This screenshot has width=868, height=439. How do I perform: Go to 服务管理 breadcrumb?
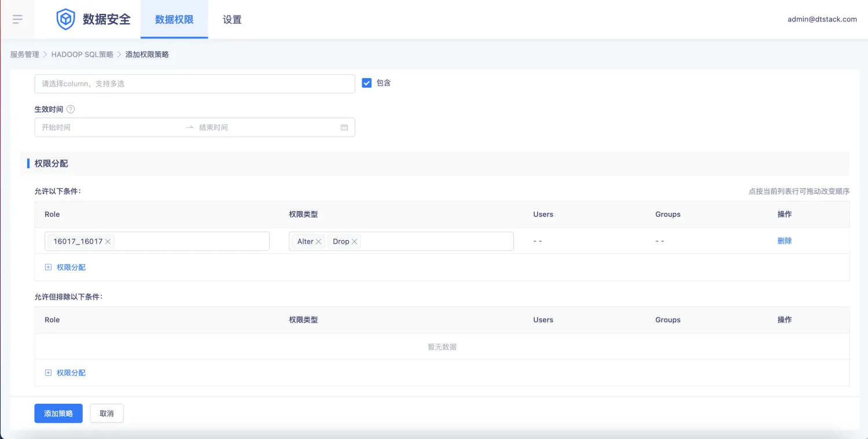tap(24, 54)
